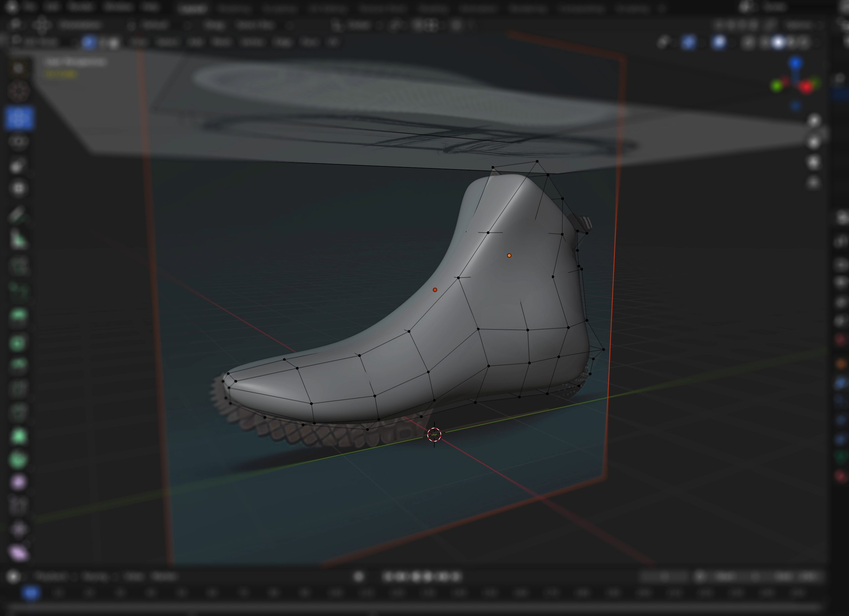The height and width of the screenshot is (616, 849).
Task: Toggle the blue vertex select mode button
Action: pyautogui.click(x=88, y=42)
